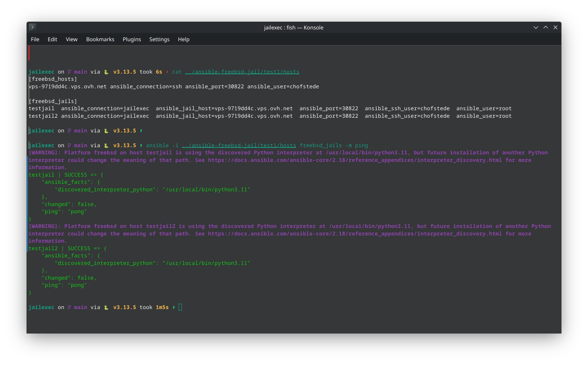Show the Plugins menu
The width and height of the screenshot is (588, 365).
coord(132,39)
